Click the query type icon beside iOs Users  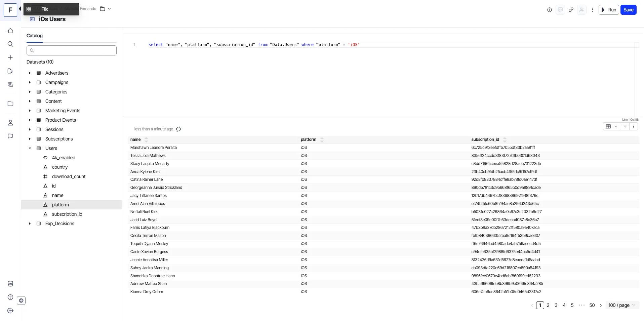(x=32, y=19)
